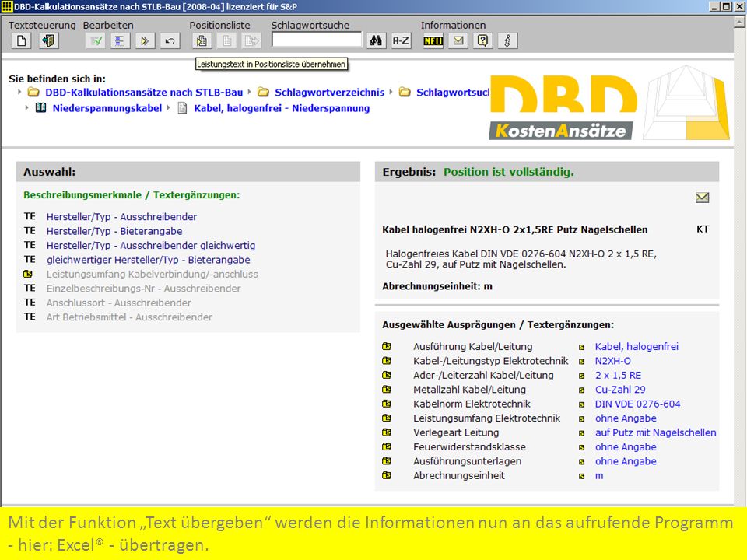Click the Kabel, halogenfrei value link
This screenshot has width=747, height=560.
click(x=637, y=347)
